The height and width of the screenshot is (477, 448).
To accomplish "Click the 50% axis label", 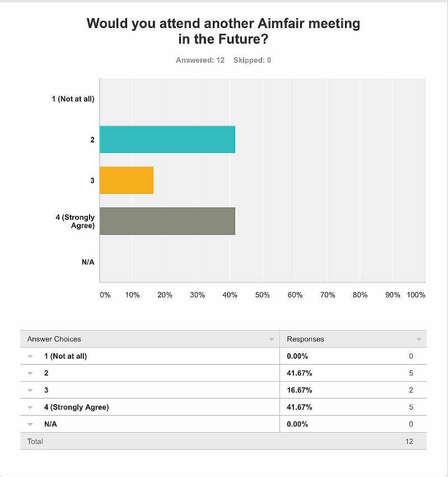I will pyautogui.click(x=262, y=295).
